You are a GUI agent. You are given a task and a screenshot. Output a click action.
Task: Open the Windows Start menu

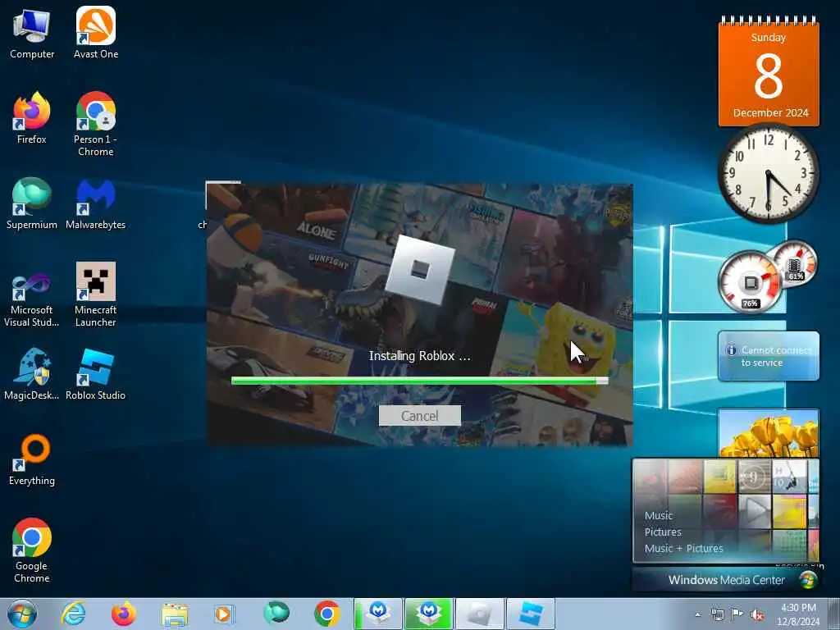[x=22, y=614]
